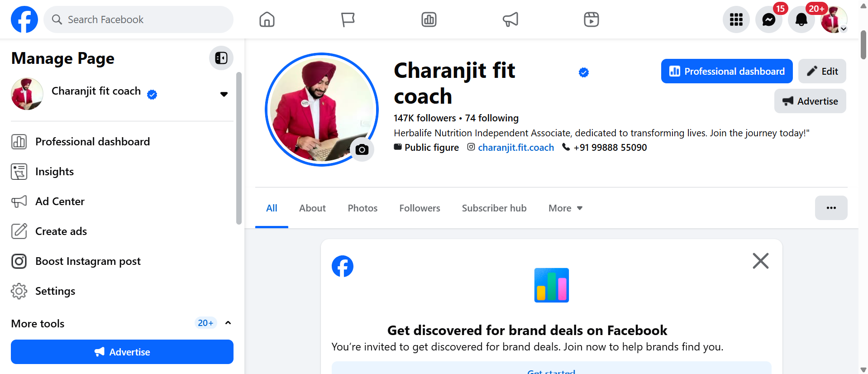Dismiss the brand deals card
The width and height of the screenshot is (868, 374).
point(760,261)
